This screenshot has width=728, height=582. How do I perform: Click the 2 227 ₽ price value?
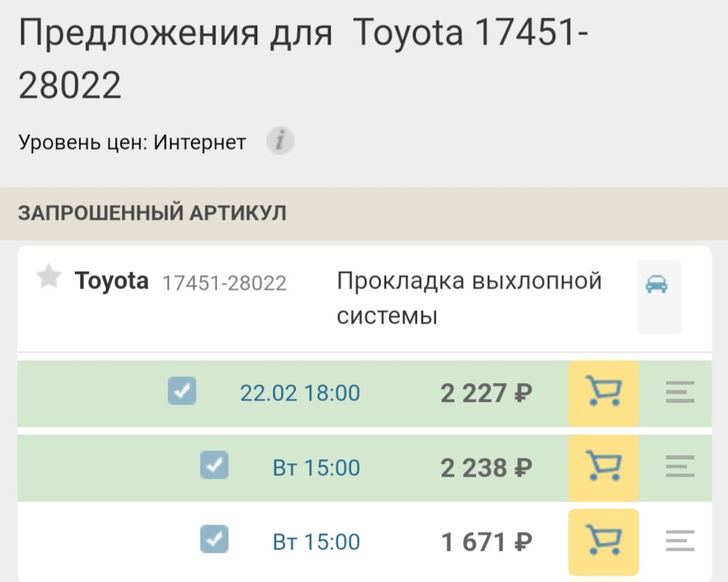point(485,393)
